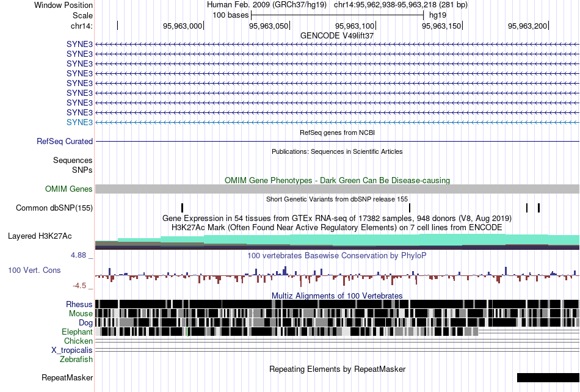The image size is (580, 392).
Task: Click the RefSeq Curated track label
Action: pyautogui.click(x=65, y=141)
